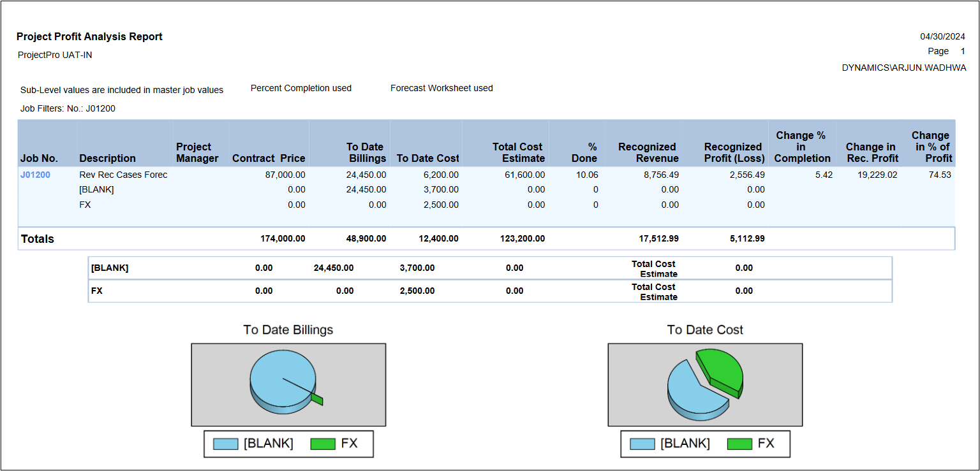Click the Job Filters: No.: J01200 text

68,108
